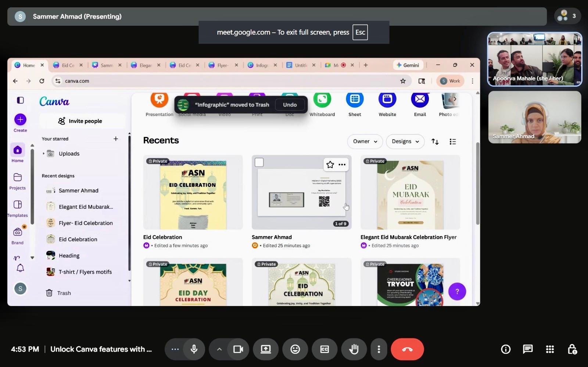Switch to the Infogr browser tab
This screenshot has width=588, height=367.
(262, 65)
